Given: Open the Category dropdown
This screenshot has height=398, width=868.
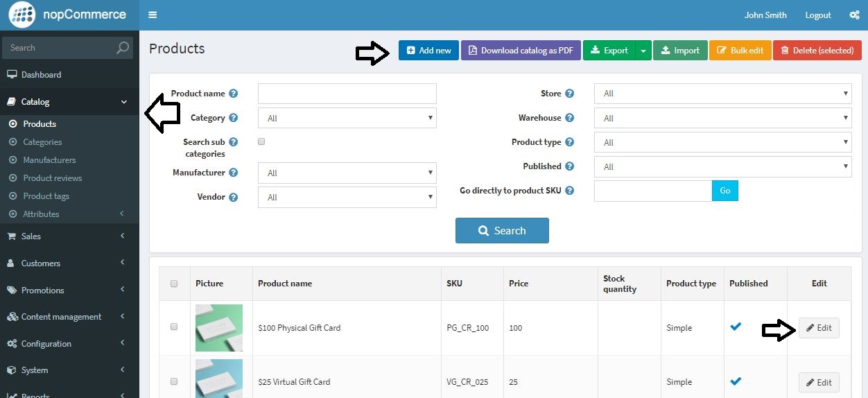Looking at the screenshot, I should pyautogui.click(x=347, y=118).
